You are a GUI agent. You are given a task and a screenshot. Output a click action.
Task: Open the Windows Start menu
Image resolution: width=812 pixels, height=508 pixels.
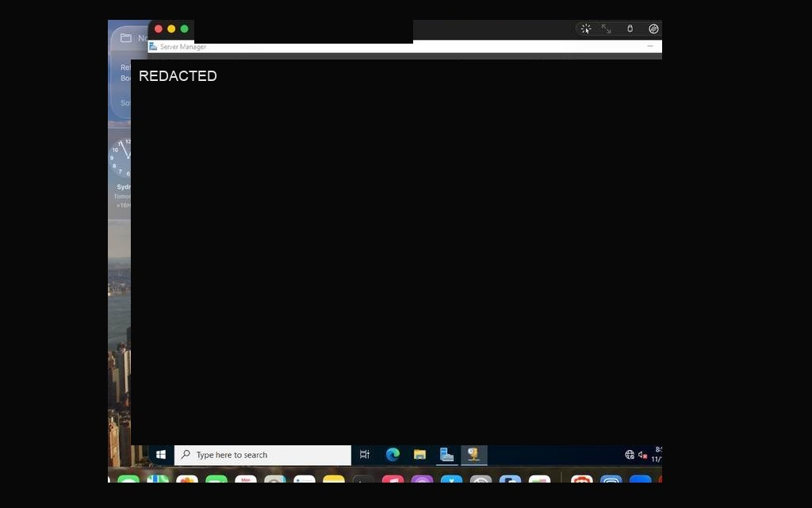coord(160,455)
